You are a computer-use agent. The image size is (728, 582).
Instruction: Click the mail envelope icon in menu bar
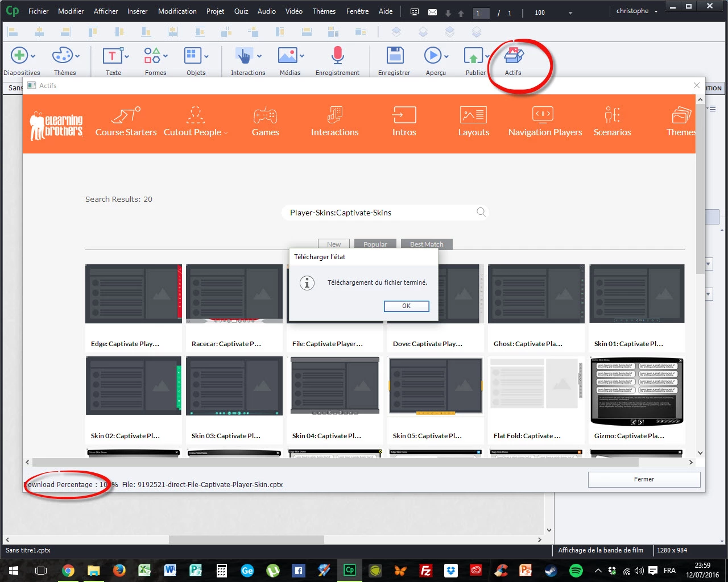click(x=432, y=12)
